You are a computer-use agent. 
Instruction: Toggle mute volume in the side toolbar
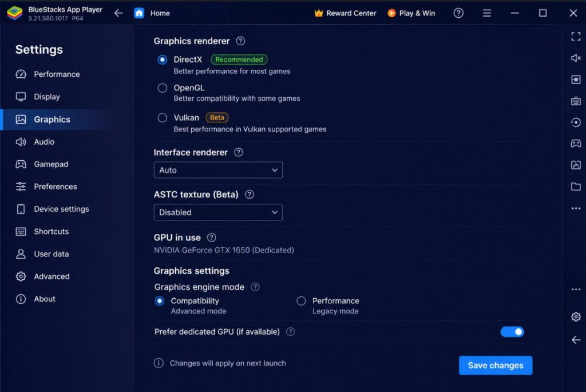pos(576,58)
